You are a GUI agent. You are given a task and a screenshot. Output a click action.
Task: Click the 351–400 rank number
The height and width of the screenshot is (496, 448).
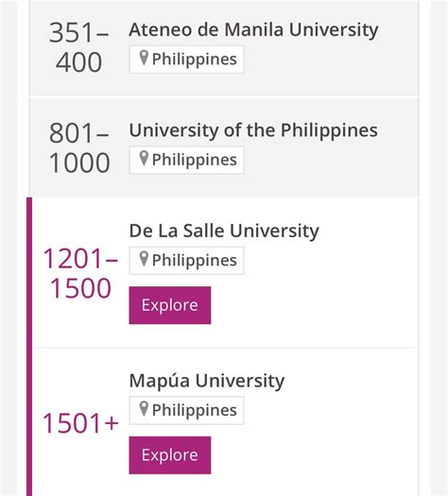pyautogui.click(x=79, y=47)
